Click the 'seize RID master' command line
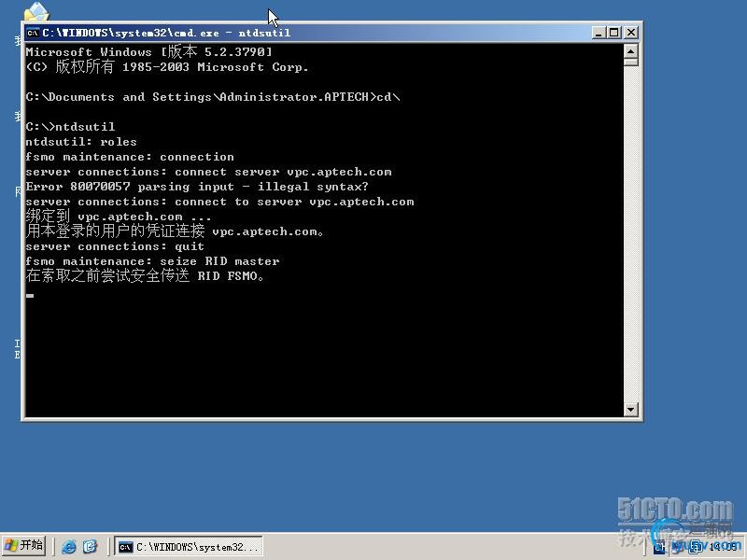Screen dimensions: 747x560 [152, 261]
